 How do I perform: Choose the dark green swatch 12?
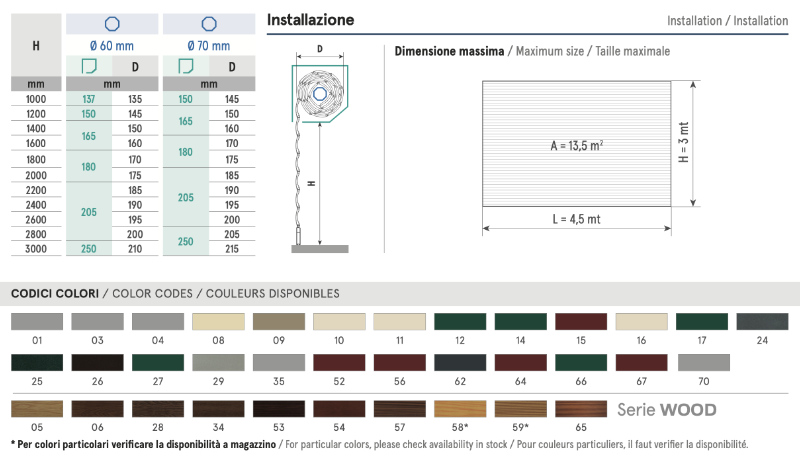pyautogui.click(x=459, y=321)
